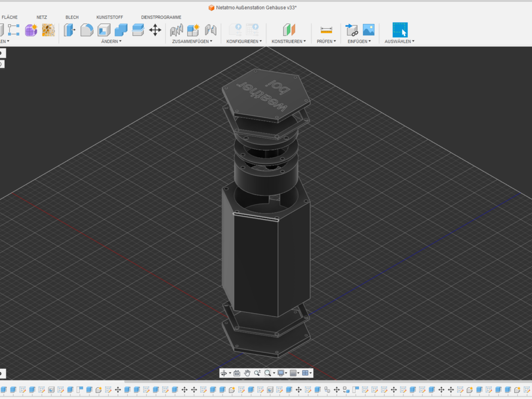The width and height of the screenshot is (532, 399).
Task: Open the ÄNDERN dropdown menu
Action: (x=111, y=41)
